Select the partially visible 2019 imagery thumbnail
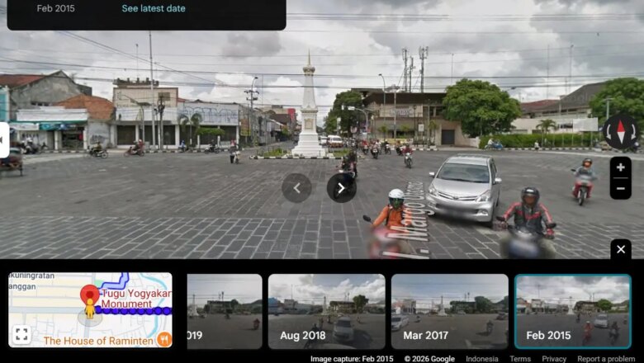This screenshot has width=644, height=363. 225,311
